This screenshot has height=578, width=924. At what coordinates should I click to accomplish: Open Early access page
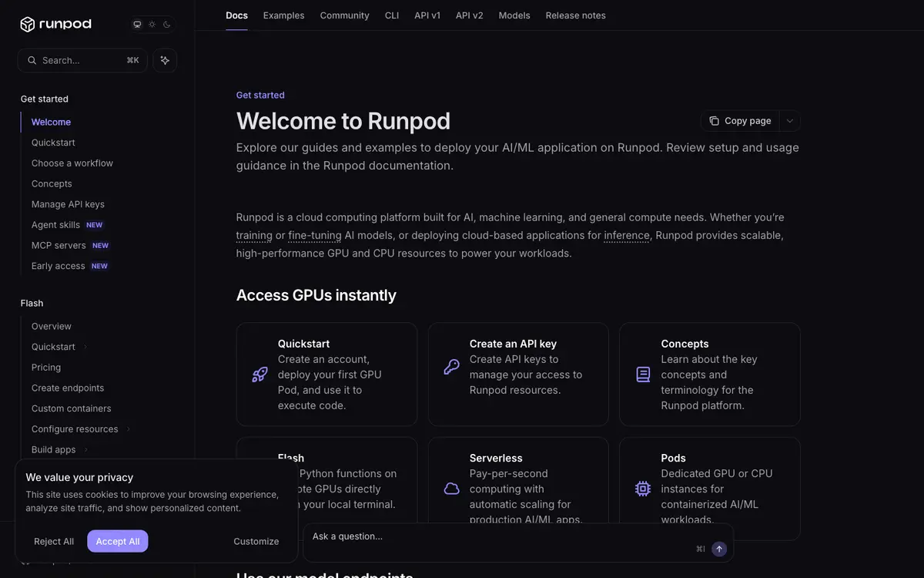(x=58, y=266)
